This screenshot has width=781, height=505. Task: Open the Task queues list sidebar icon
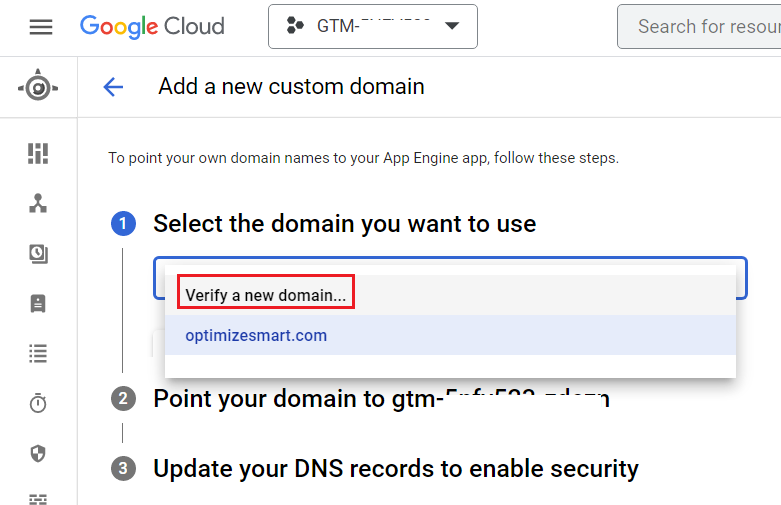(x=38, y=353)
